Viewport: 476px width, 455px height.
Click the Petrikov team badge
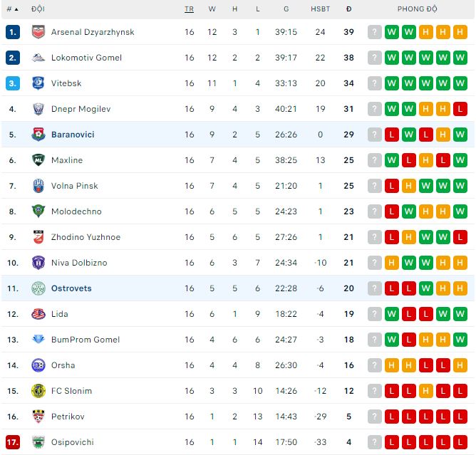tap(38, 417)
